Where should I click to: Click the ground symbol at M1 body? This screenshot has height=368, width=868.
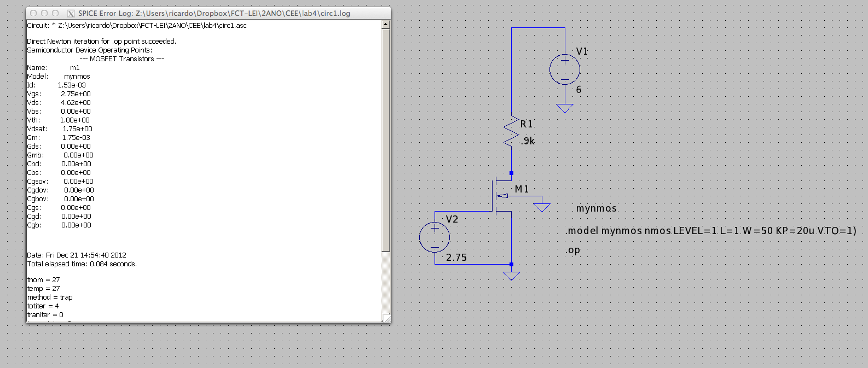tap(541, 207)
